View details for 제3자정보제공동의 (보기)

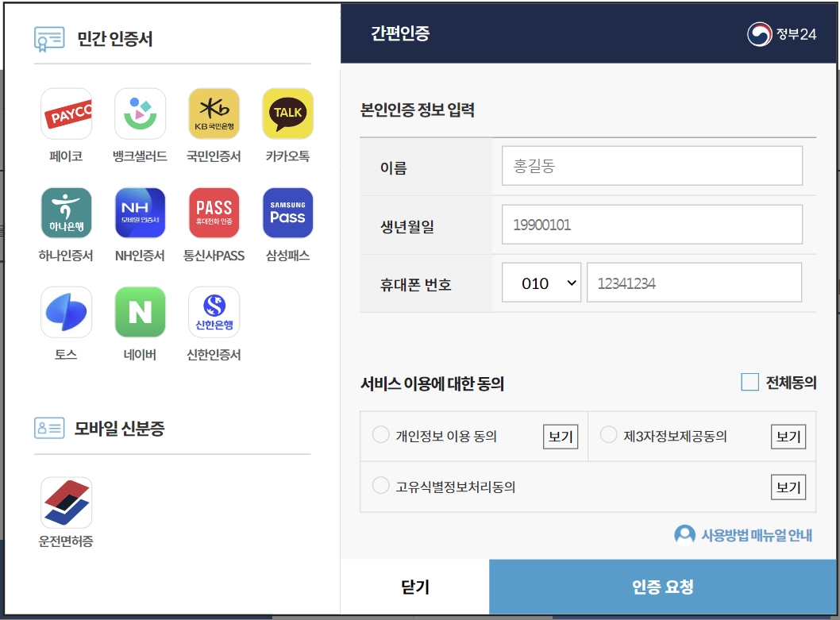[788, 437]
